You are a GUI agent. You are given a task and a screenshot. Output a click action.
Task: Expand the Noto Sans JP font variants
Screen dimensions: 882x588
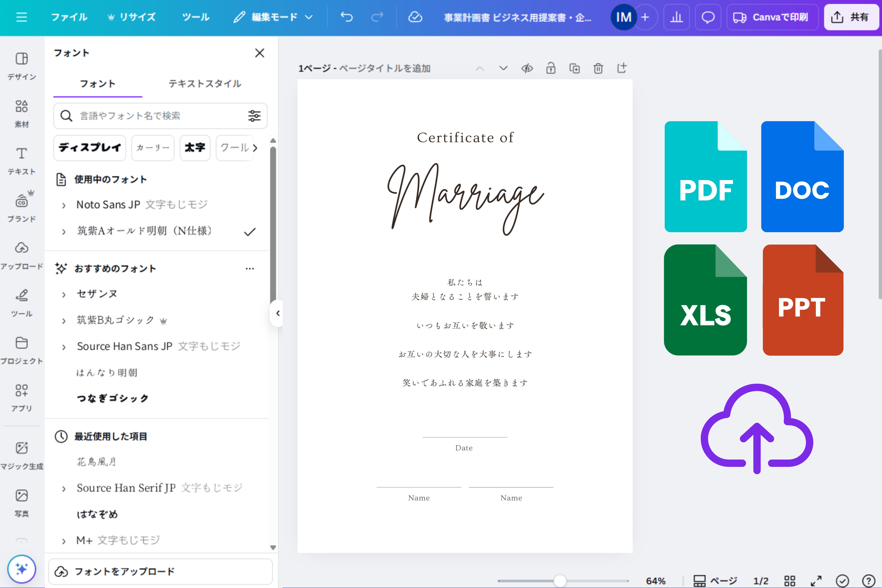[64, 205]
